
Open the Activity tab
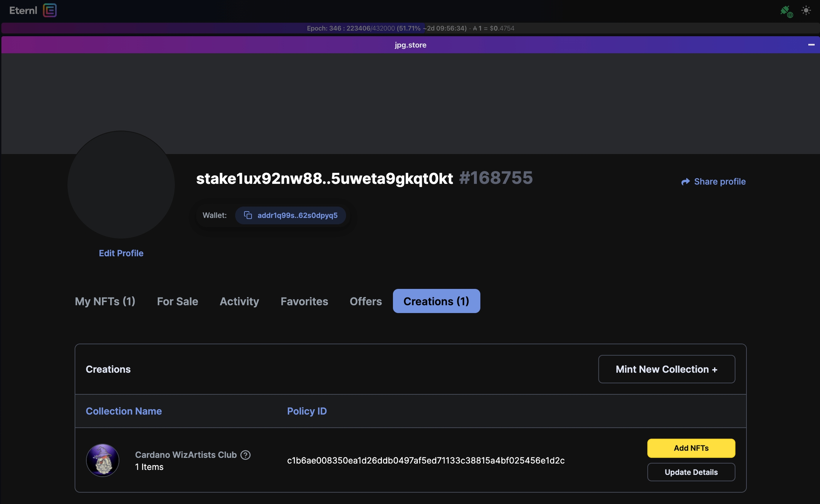239,301
